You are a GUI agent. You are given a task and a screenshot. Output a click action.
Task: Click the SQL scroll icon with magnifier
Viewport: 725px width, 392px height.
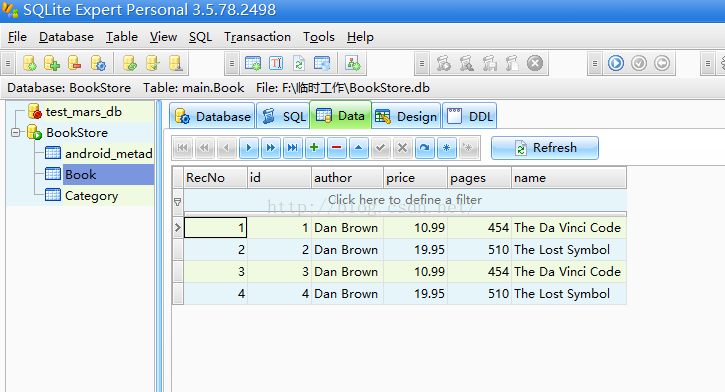pyautogui.click(x=466, y=63)
